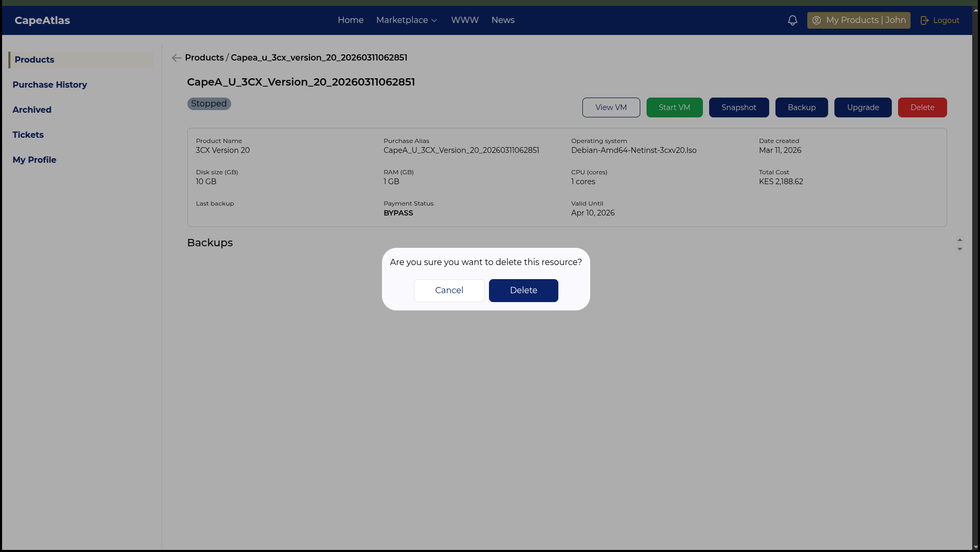
Task: Click the Backup button
Action: tap(802, 107)
